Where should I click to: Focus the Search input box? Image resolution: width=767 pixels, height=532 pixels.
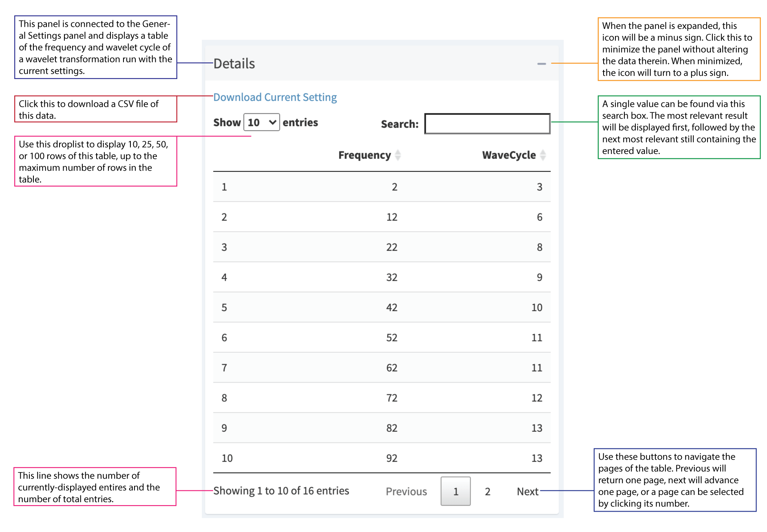coord(487,124)
